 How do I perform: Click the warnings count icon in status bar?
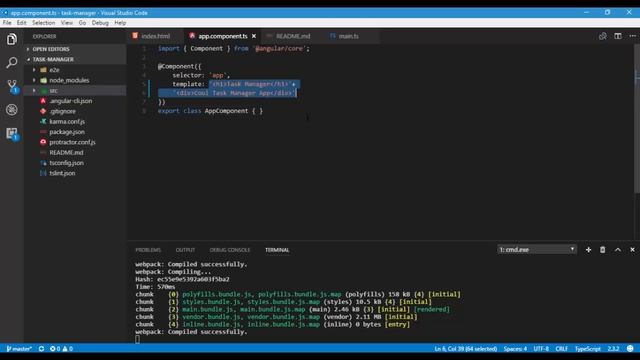68,349
